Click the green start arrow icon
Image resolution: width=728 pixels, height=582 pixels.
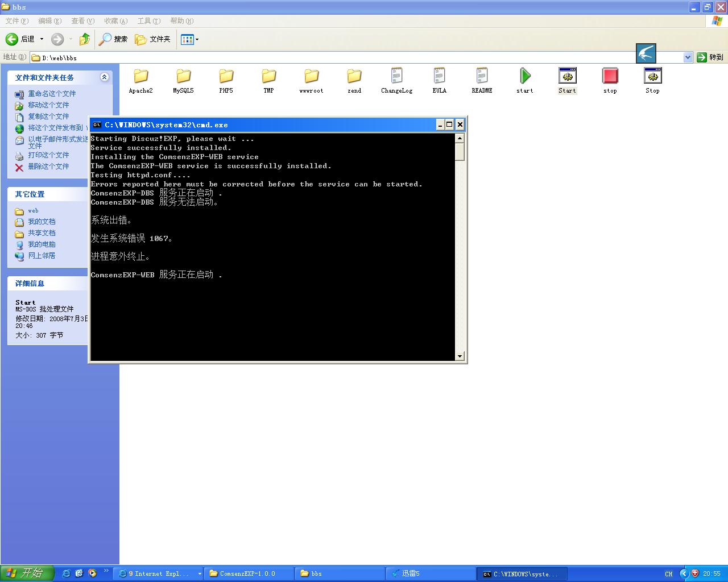coord(524,76)
